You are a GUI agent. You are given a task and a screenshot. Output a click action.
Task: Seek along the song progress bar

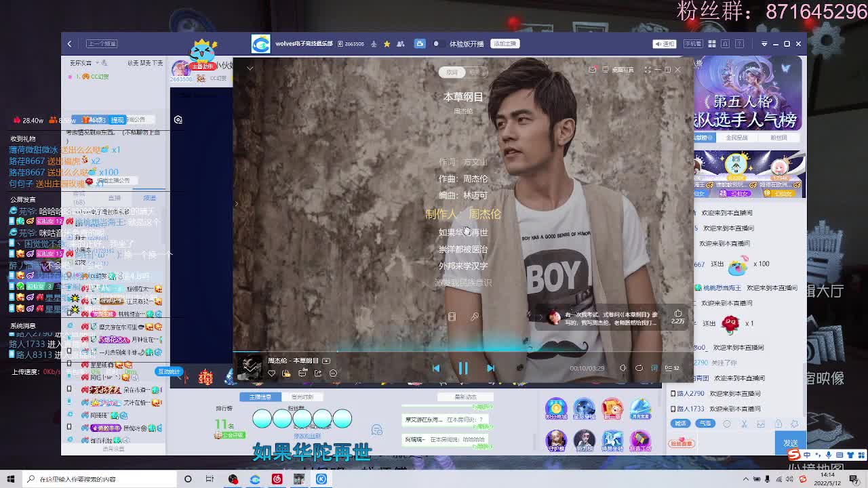point(463,352)
